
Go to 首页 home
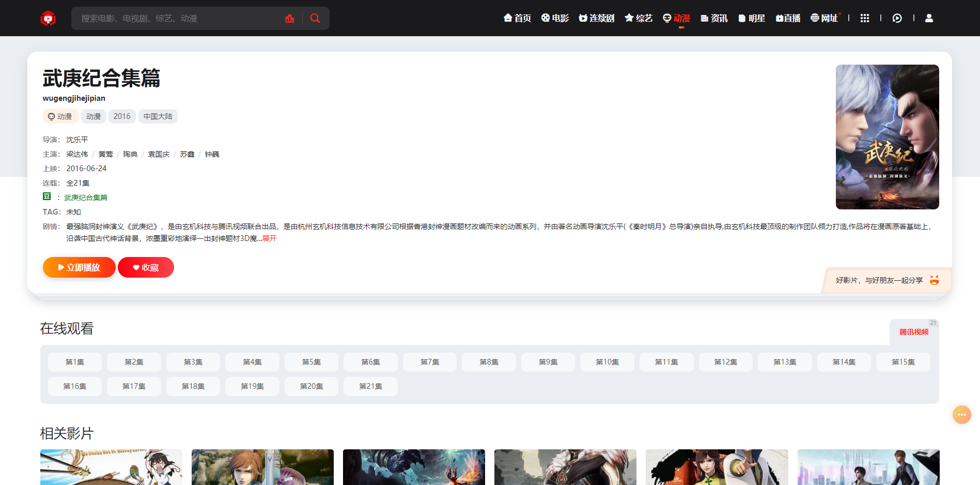coord(517,18)
